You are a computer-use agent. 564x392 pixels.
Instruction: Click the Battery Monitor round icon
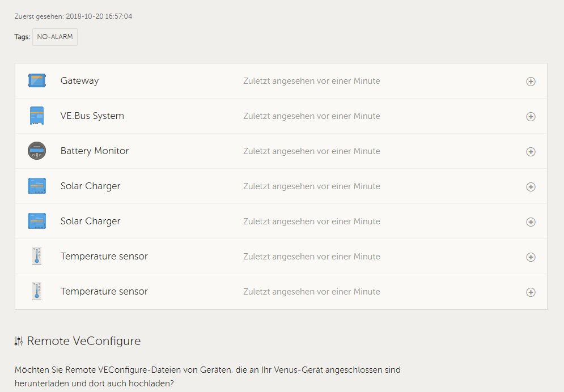[x=37, y=151]
